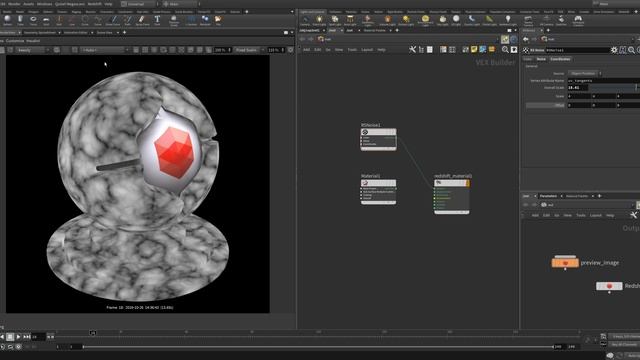Create an Area Light from the shelf

click(x=350, y=20)
